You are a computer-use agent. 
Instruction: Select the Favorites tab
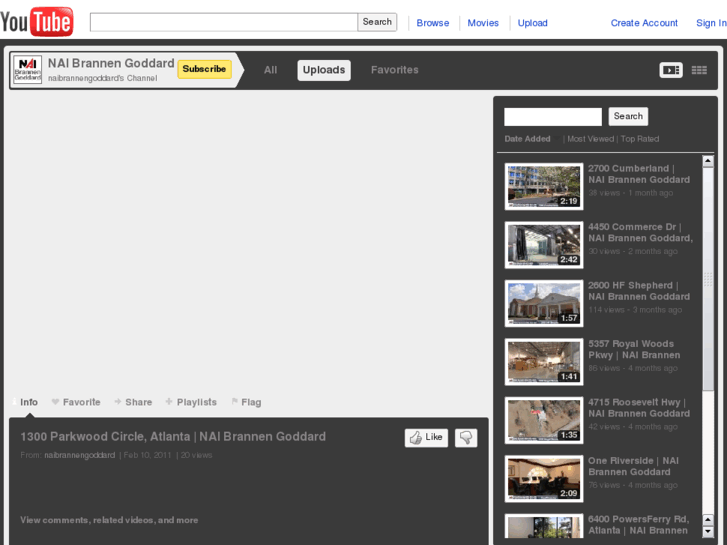[x=395, y=70]
